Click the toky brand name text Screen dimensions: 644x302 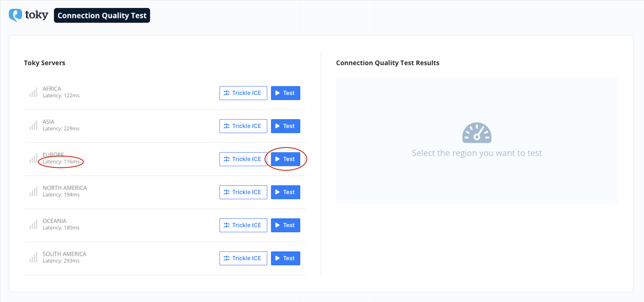pos(36,15)
